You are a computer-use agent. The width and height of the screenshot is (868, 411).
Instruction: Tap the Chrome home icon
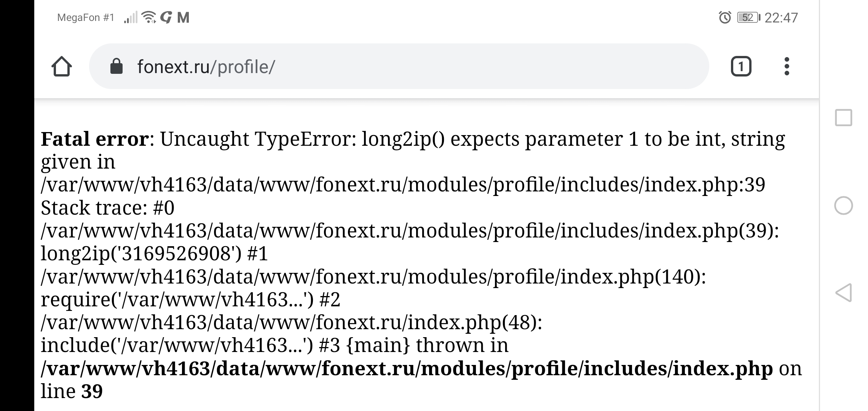(x=62, y=67)
